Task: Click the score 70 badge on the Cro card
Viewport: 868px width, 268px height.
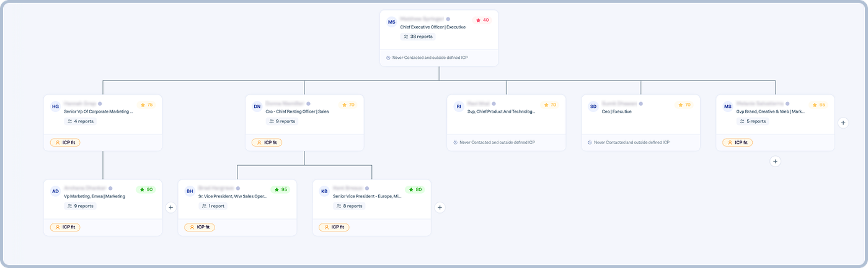Action: 348,105
